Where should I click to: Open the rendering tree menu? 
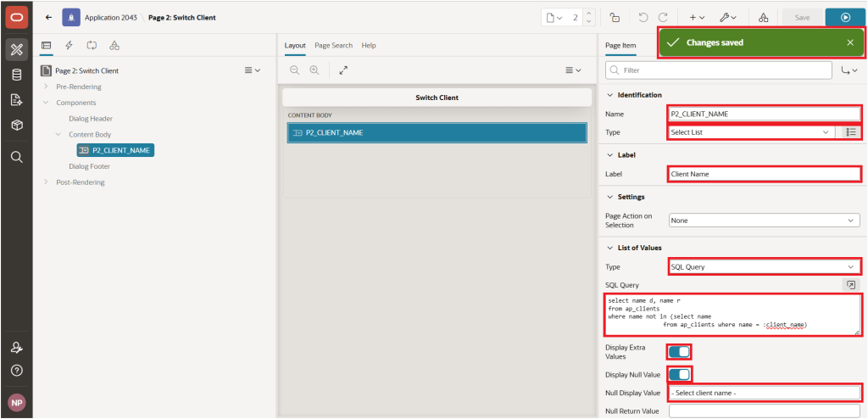pyautogui.click(x=253, y=70)
